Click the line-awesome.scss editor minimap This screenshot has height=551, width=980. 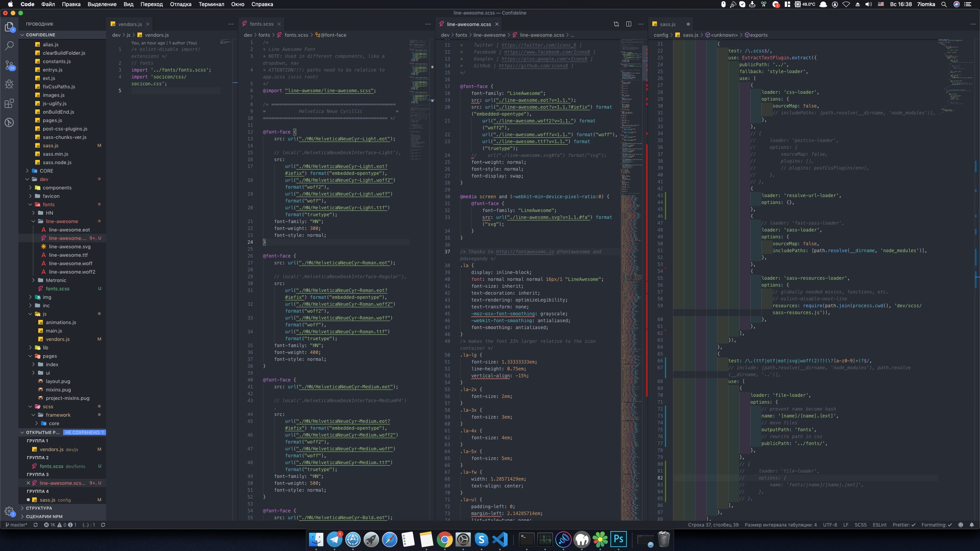click(x=632, y=279)
